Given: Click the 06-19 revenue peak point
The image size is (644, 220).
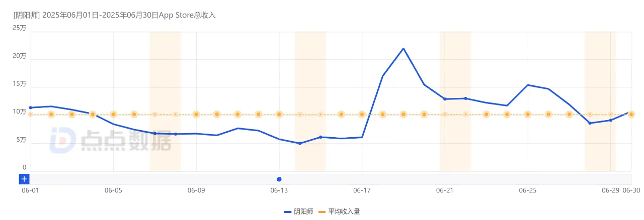Looking at the screenshot, I should point(404,49).
